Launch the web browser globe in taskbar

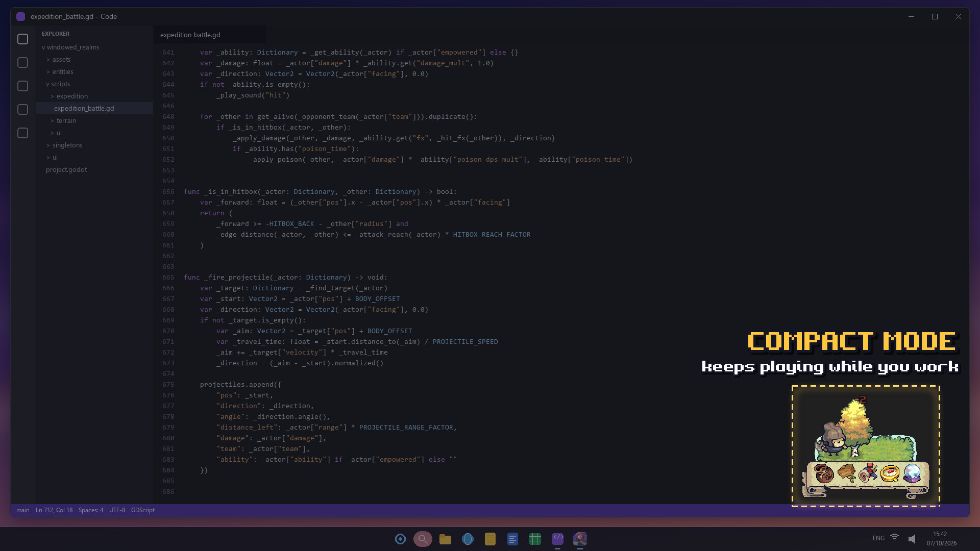tap(468, 539)
